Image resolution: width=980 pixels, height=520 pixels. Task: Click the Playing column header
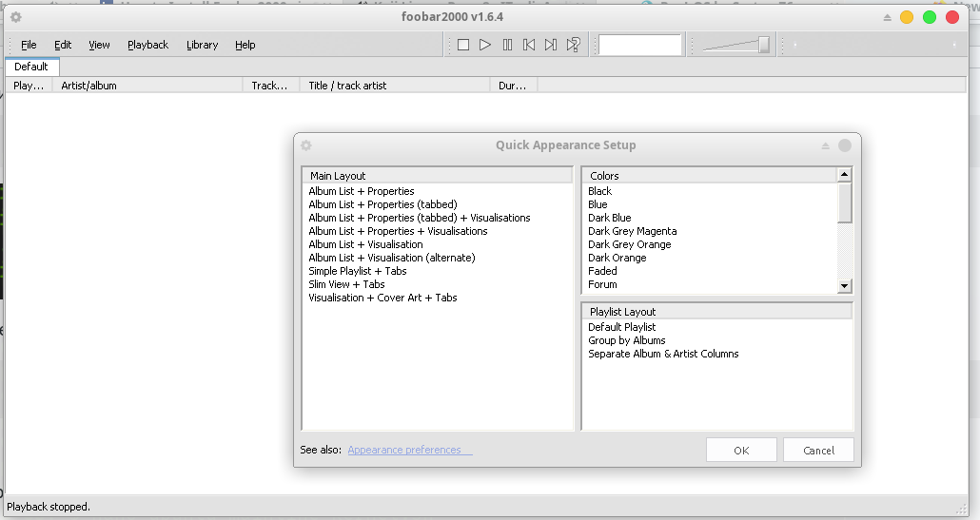(x=29, y=86)
